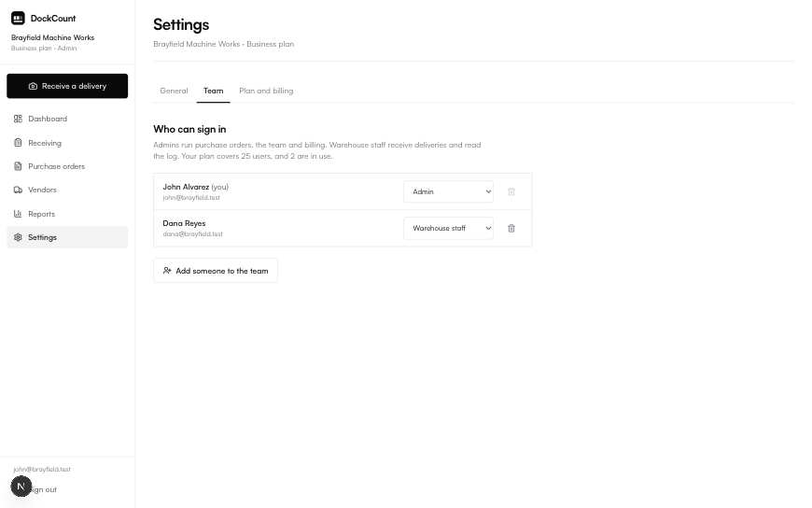Click the round N avatar badge

(21, 487)
